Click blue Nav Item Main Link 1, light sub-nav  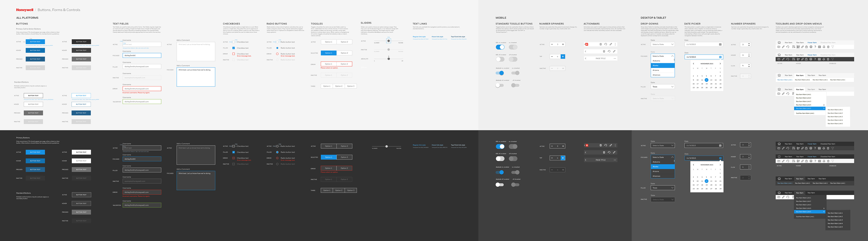[x=785, y=80]
